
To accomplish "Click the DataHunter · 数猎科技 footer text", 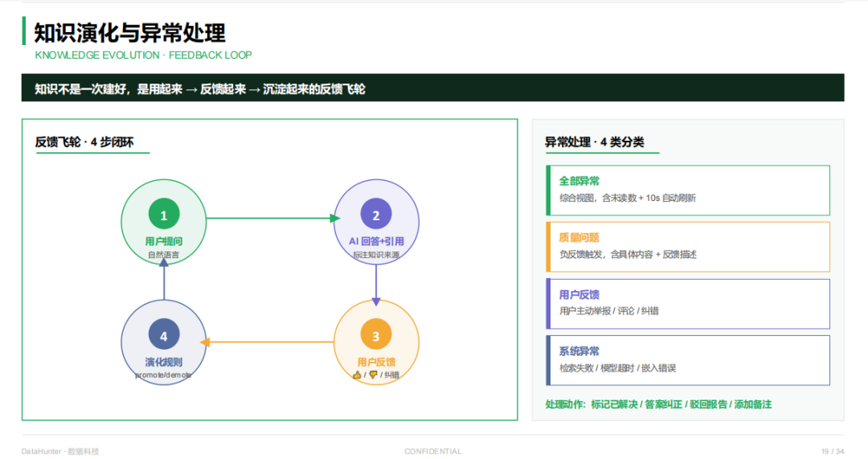I will click(59, 451).
